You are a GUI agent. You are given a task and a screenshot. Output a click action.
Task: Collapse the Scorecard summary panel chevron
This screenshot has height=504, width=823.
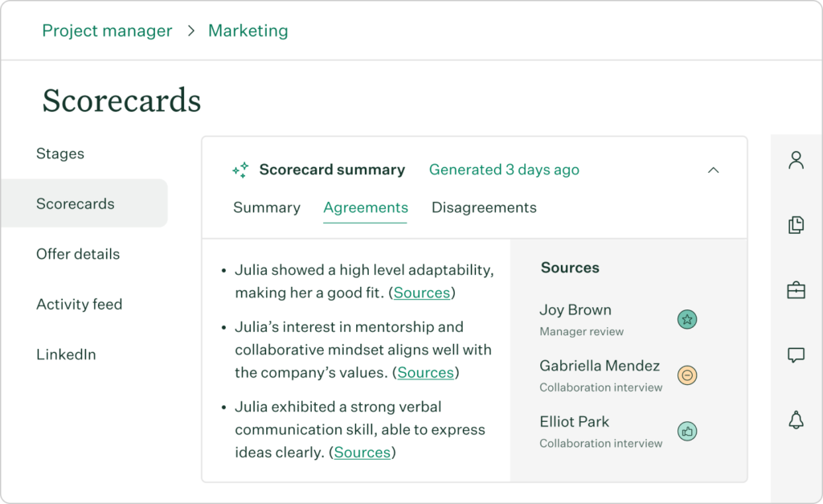pyautogui.click(x=714, y=170)
